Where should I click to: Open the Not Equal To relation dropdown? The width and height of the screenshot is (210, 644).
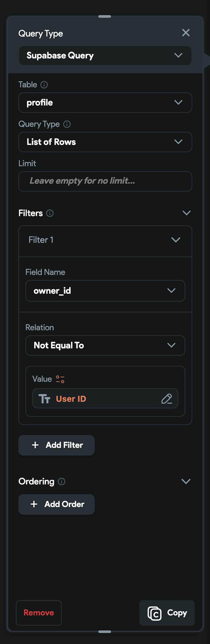(105, 346)
